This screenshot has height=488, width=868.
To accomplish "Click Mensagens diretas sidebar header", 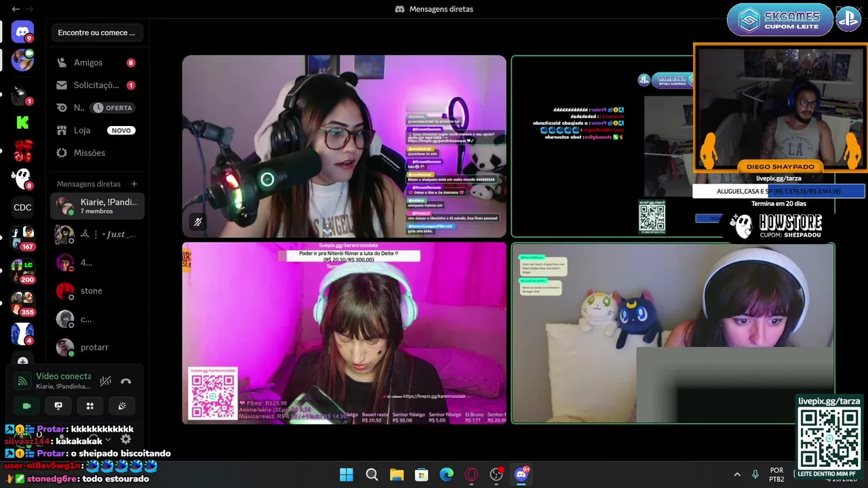I will 89,184.
